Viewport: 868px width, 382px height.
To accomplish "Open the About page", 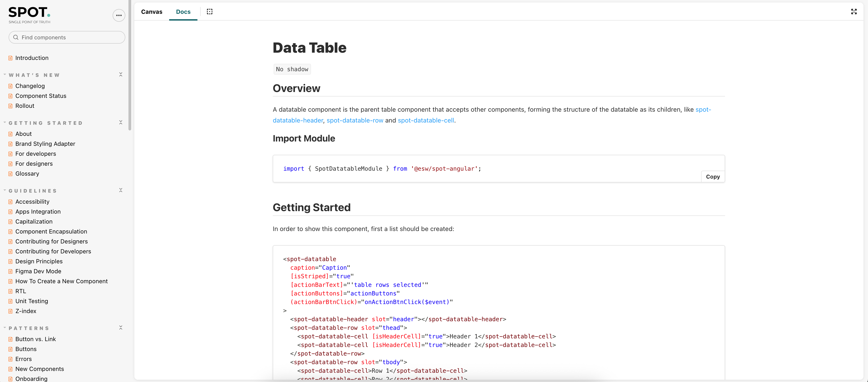I will tap(24, 134).
